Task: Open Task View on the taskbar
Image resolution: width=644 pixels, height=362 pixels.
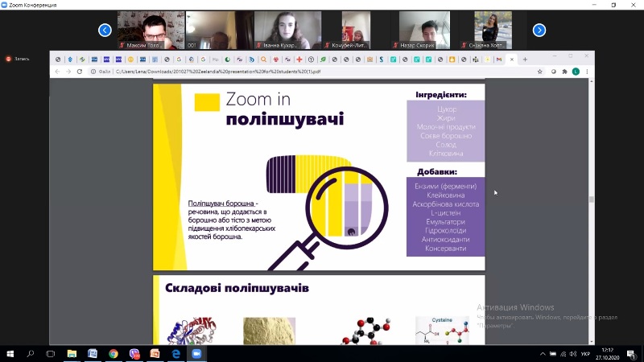Action: pos(51,354)
